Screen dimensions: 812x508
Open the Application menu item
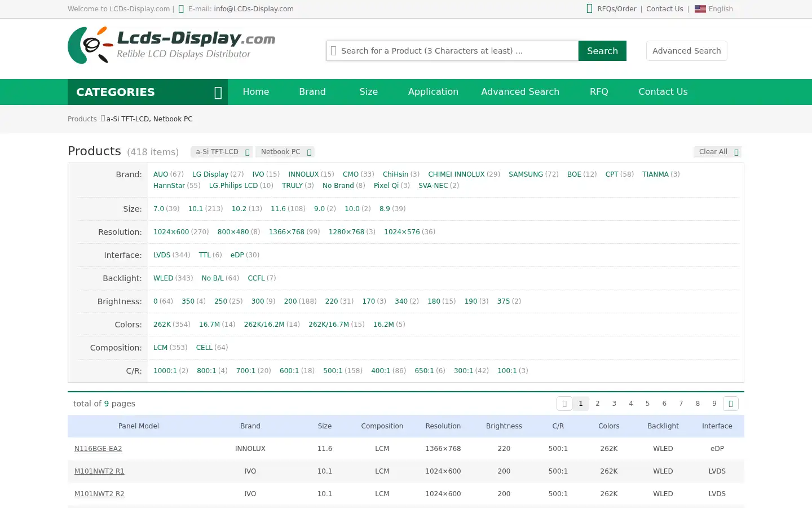(433, 92)
